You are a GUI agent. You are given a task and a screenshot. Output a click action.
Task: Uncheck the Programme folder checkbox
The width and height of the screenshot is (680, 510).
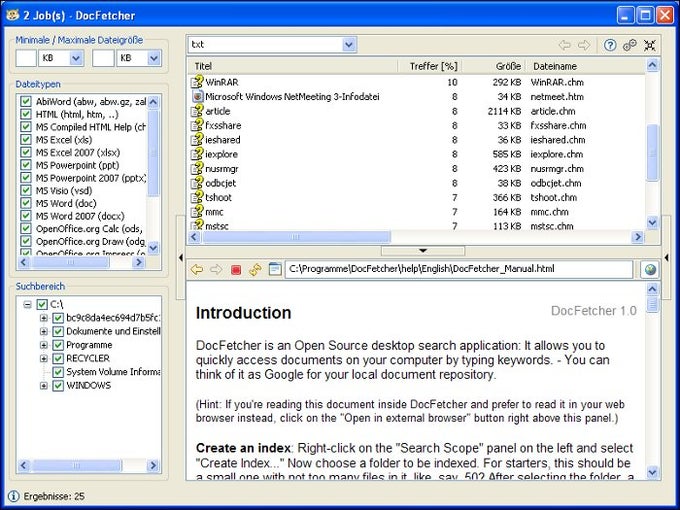(58, 345)
